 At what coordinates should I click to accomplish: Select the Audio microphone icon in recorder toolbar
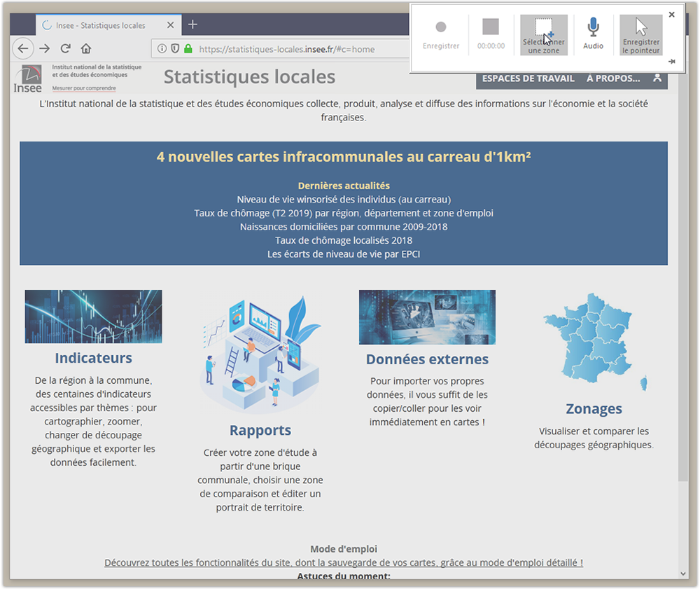click(x=593, y=28)
